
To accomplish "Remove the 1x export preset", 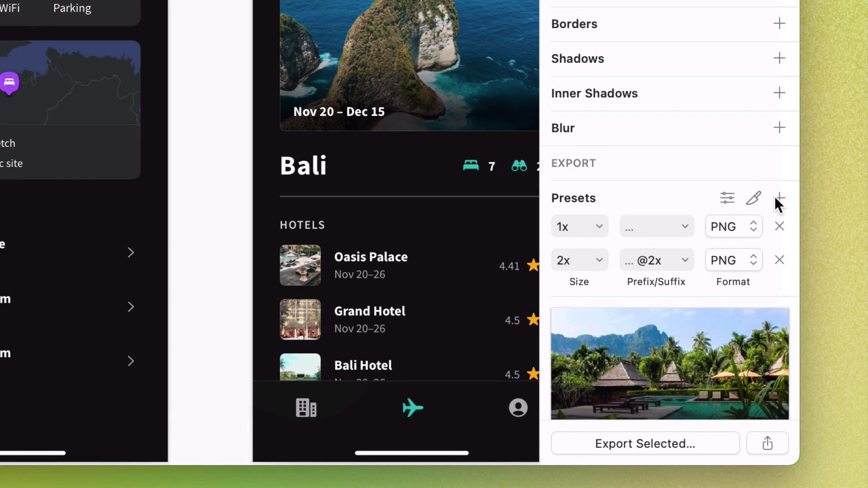I will (x=779, y=226).
